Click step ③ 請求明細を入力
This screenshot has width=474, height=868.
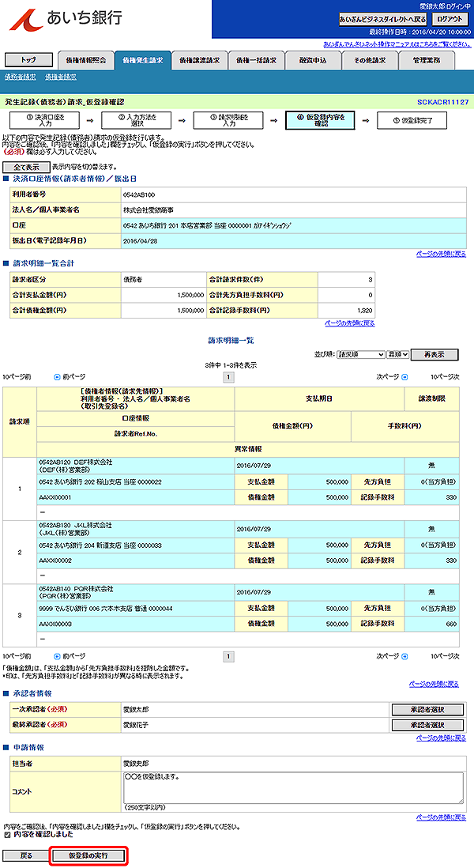click(228, 120)
